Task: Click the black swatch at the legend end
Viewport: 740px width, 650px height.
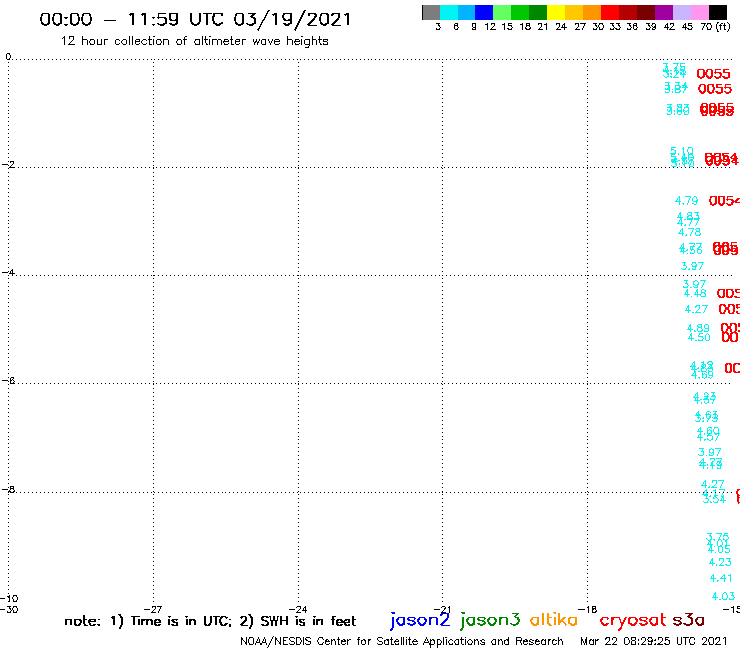Action: tap(717, 12)
